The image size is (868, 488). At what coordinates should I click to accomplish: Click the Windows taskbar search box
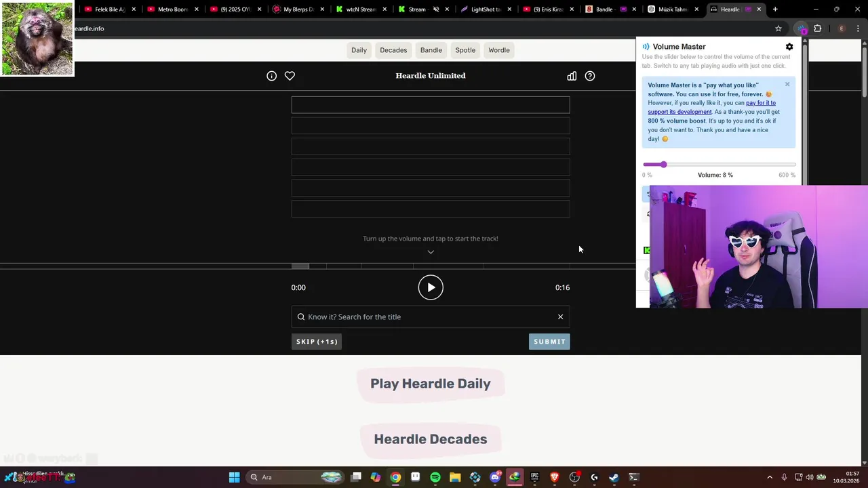295,477
